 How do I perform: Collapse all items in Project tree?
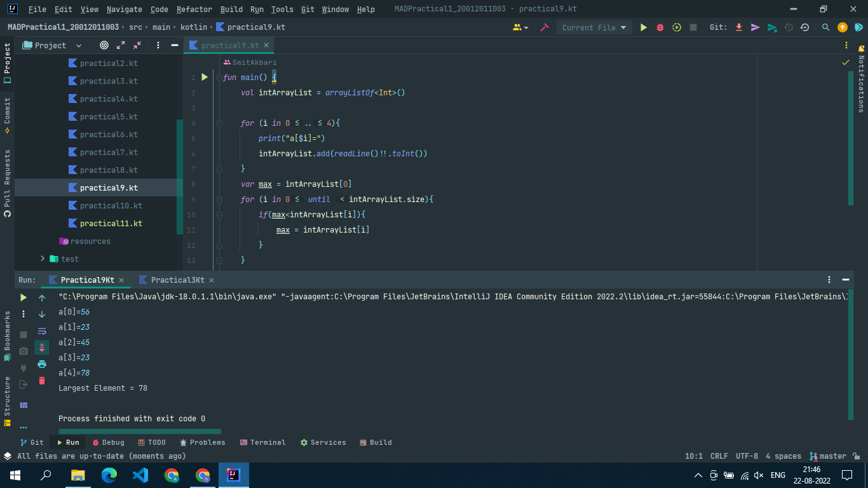pos(137,45)
